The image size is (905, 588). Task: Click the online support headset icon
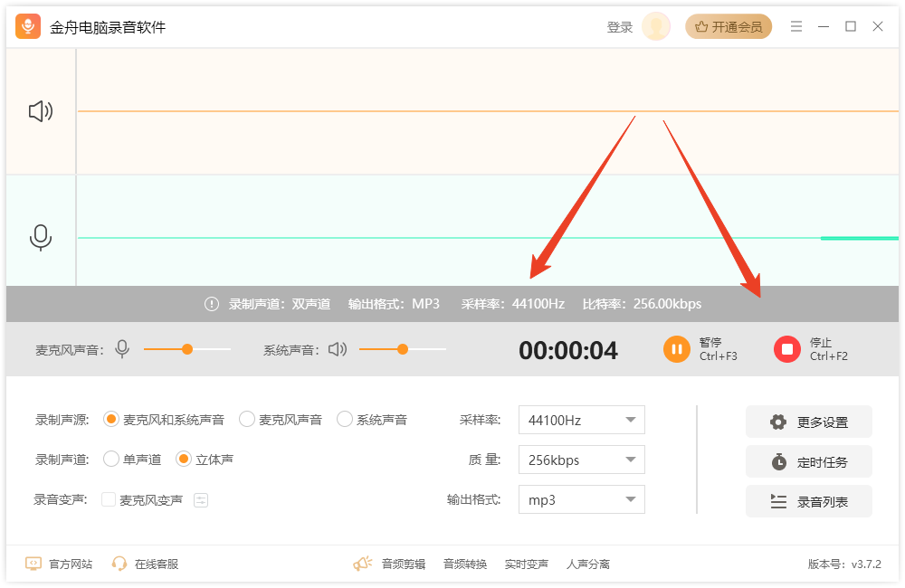119,564
